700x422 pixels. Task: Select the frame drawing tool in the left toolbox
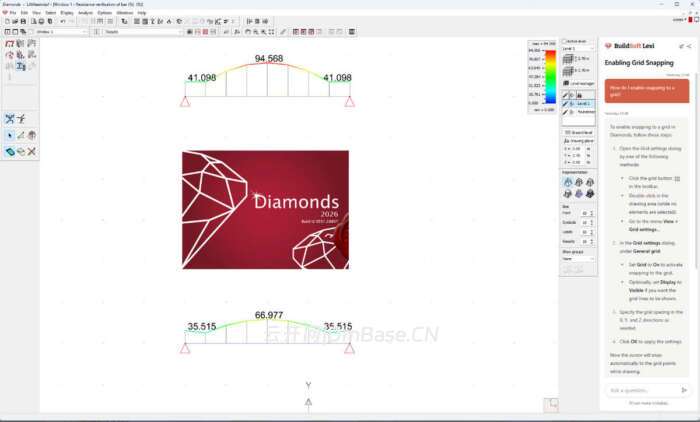click(x=9, y=44)
